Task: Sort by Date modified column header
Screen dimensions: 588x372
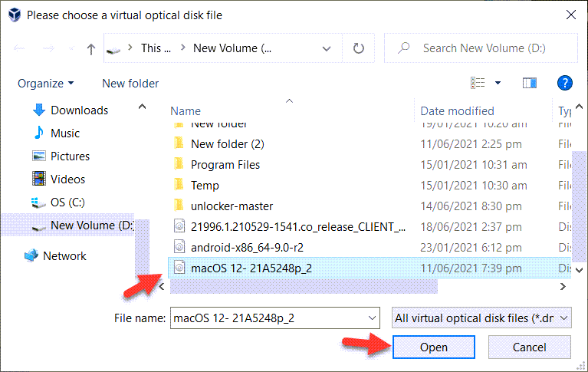Action: click(x=457, y=111)
